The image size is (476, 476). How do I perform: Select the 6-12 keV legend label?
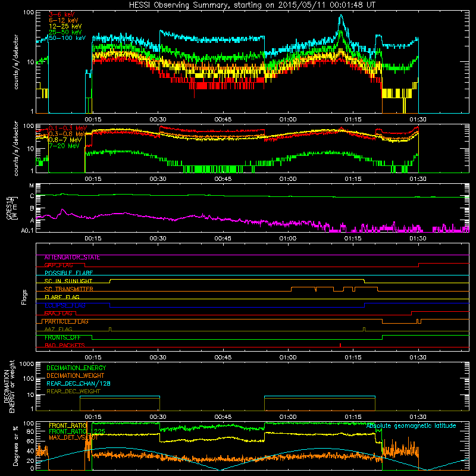[x=64, y=20]
